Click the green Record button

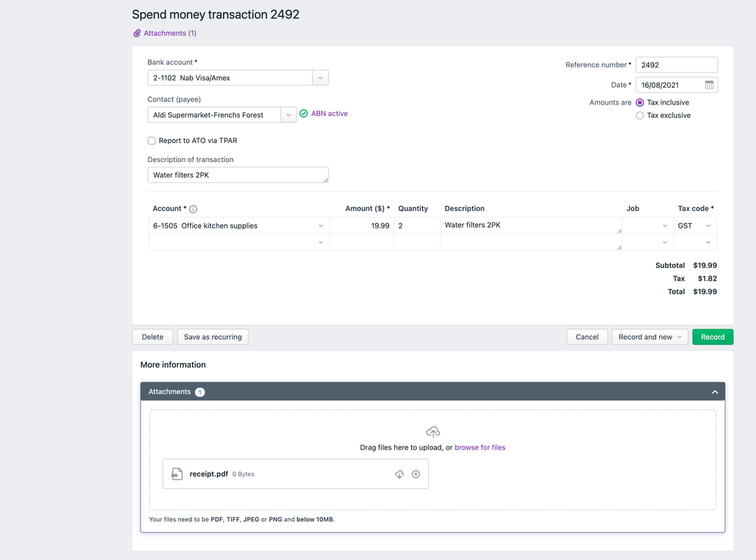pos(712,337)
